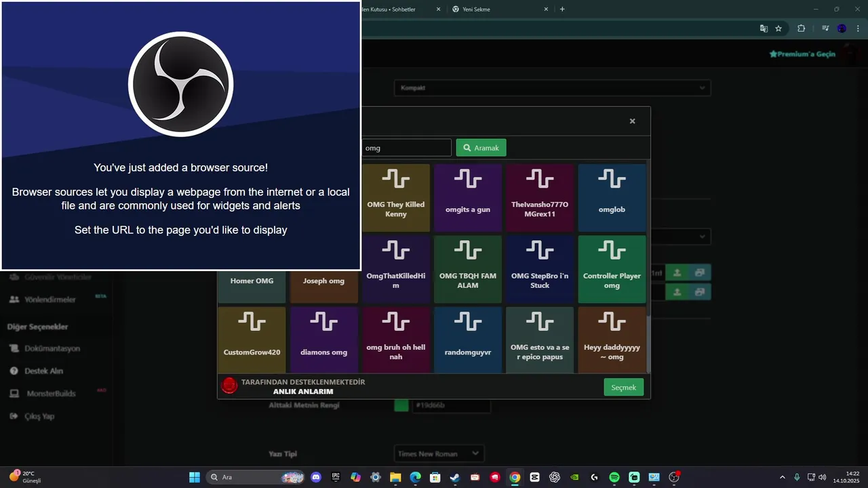Open ChatGPT from the taskbar
Image resolution: width=868 pixels, height=488 pixels.
click(555, 477)
